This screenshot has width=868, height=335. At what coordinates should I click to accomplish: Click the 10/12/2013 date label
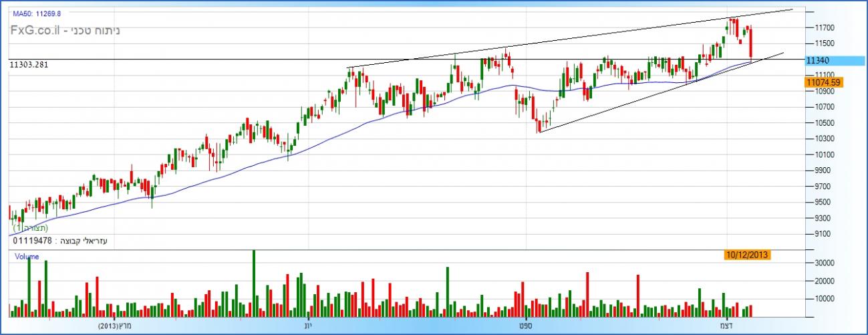[748, 255]
